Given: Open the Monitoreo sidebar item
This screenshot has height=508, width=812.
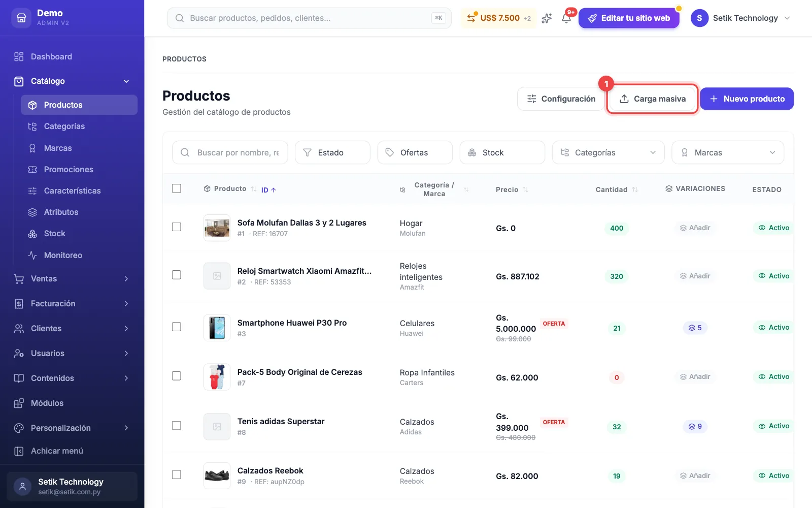Looking at the screenshot, I should [79, 256].
